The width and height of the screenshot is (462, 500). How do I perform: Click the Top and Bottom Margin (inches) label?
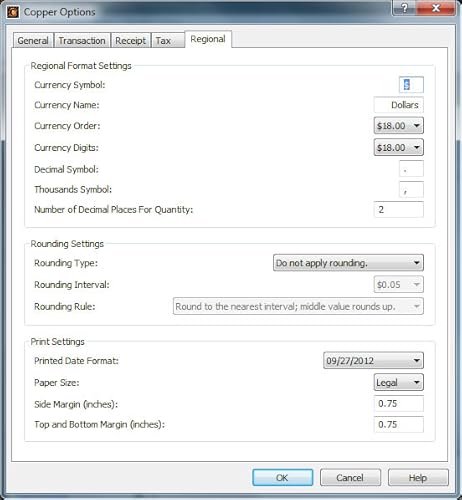click(x=99, y=424)
